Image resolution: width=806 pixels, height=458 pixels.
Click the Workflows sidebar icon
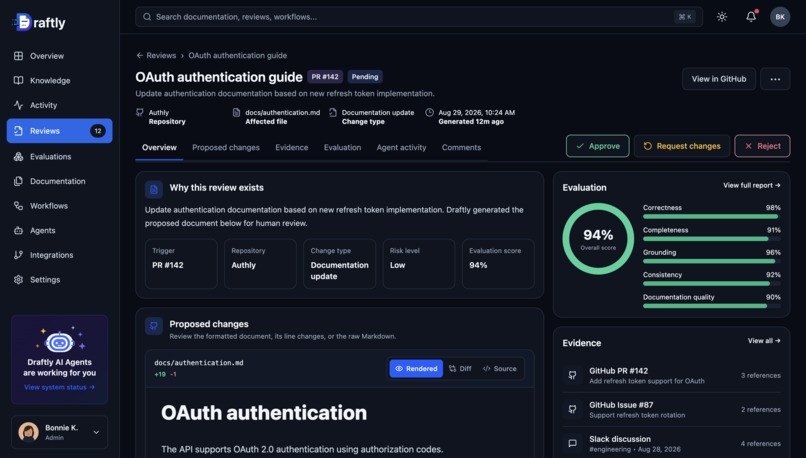[x=19, y=206]
